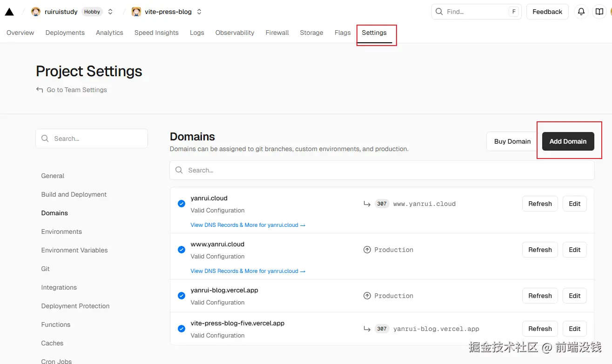612x364 pixels.
Task: Click the blue checkmark beside yanrui.cloud
Action: pos(182,204)
